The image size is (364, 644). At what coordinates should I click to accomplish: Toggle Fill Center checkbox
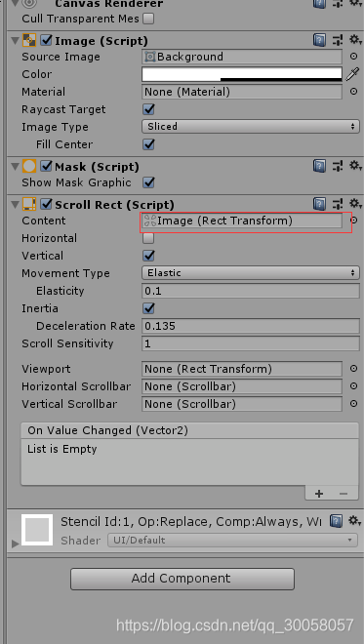148,144
